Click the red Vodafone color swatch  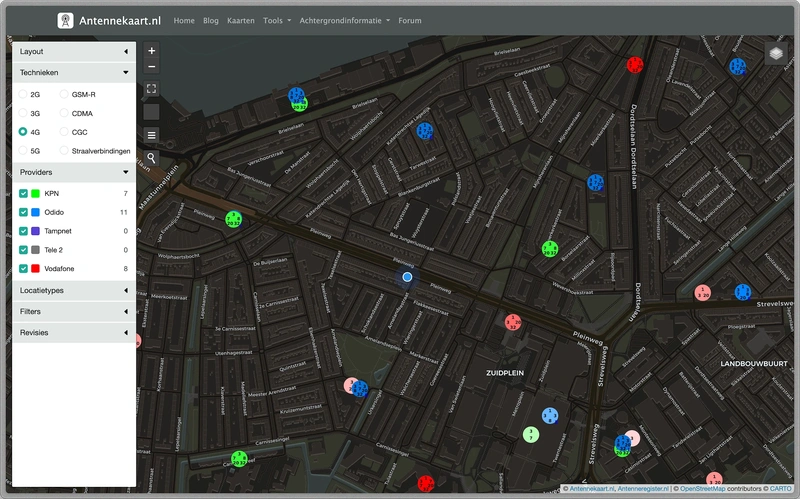35,268
